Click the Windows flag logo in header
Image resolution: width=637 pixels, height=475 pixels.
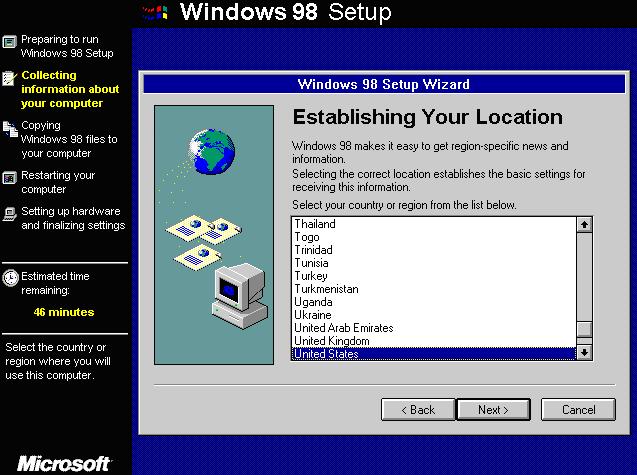(156, 12)
